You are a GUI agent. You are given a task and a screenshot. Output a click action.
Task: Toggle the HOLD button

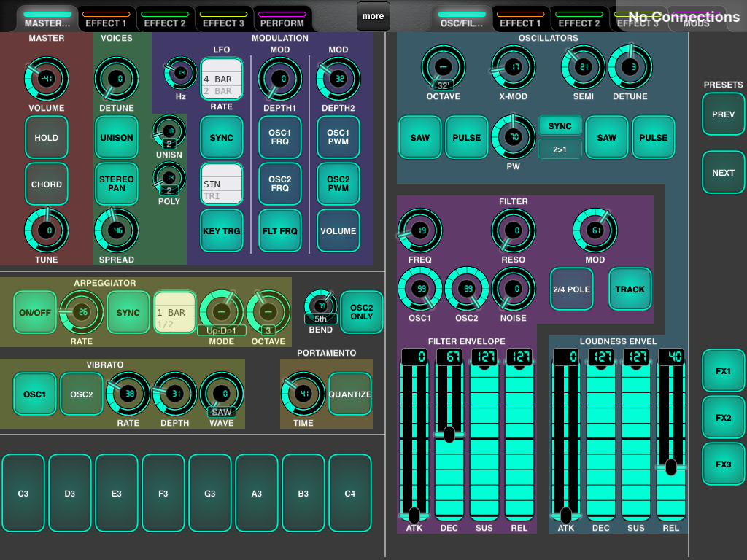(46, 138)
